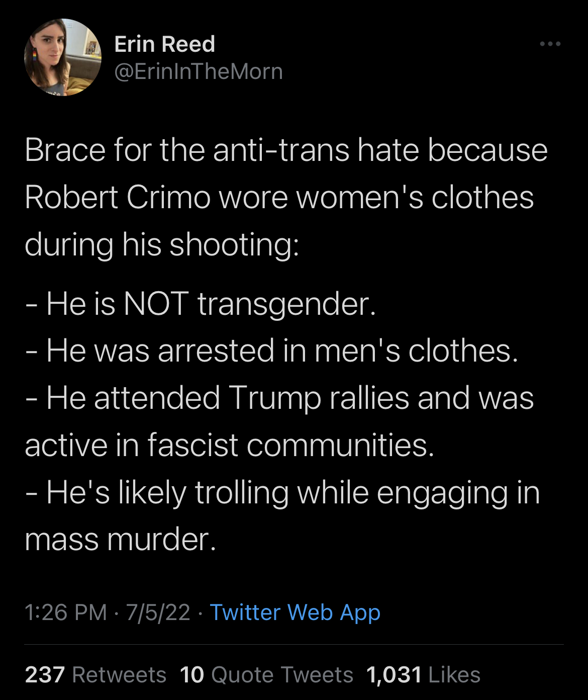Image resolution: width=588 pixels, height=700 pixels.
Task: Open the Erin Reed display name link
Action: pyautogui.click(x=165, y=44)
